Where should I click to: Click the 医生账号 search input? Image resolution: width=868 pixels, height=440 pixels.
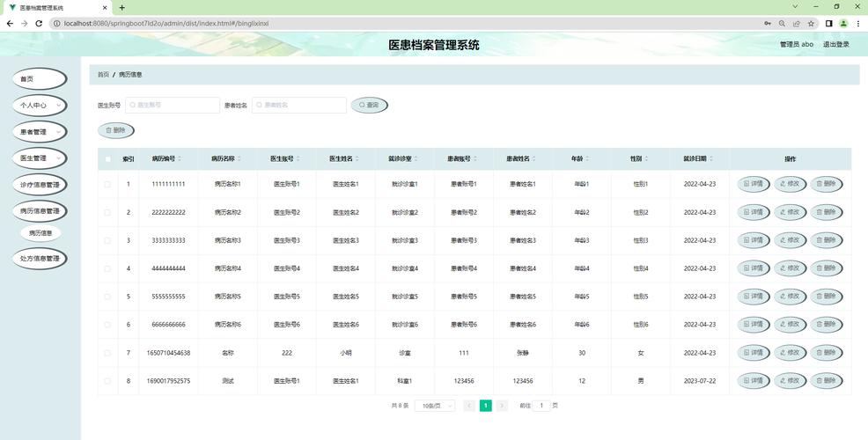tap(173, 105)
